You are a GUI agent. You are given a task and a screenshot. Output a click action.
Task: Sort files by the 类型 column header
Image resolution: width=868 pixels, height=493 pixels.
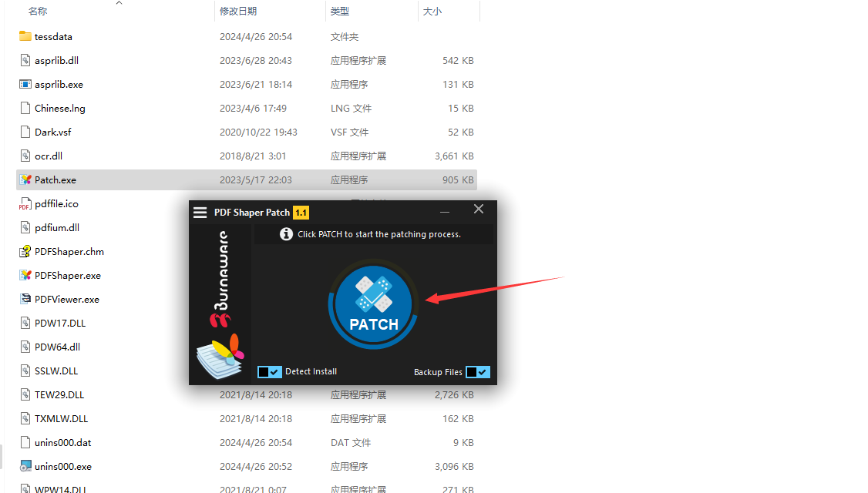point(340,11)
